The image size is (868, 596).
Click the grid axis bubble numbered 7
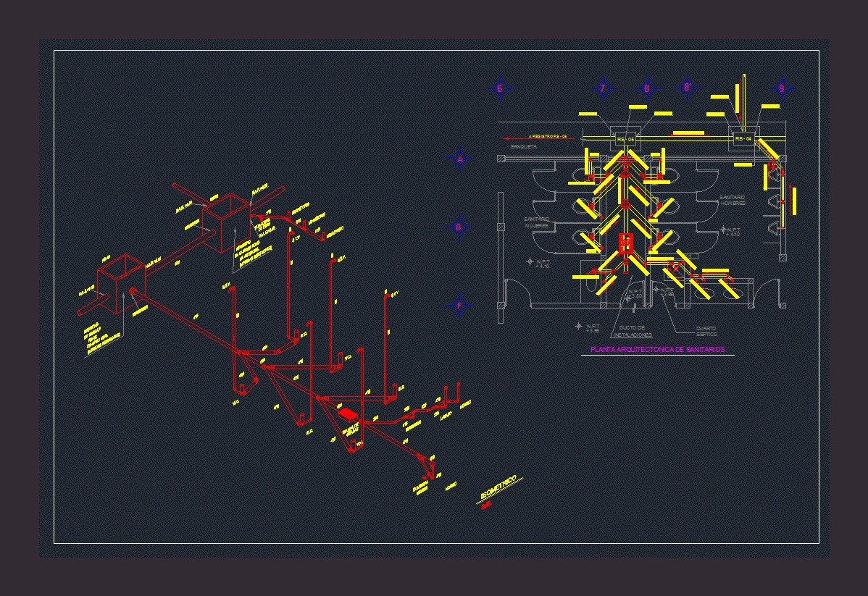603,88
